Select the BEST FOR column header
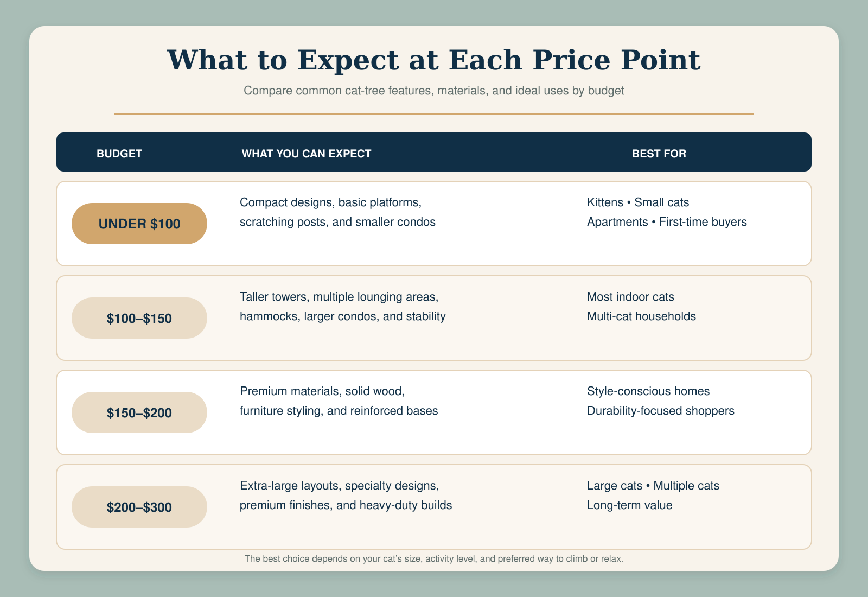Image resolution: width=868 pixels, height=597 pixels. tap(659, 154)
